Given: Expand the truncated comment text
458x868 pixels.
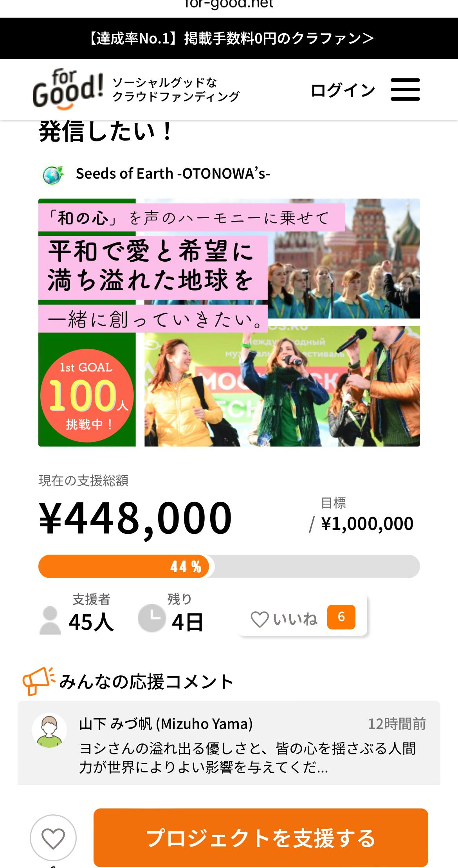Looking at the screenshot, I should [x=247, y=758].
